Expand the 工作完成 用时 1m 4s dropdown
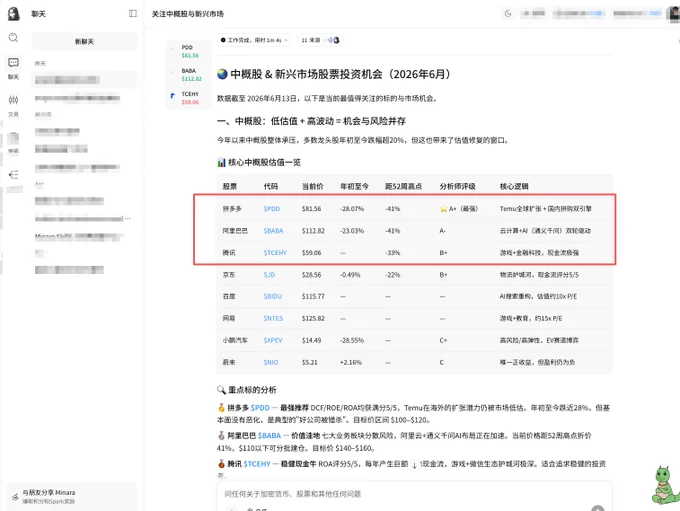 pyautogui.click(x=254, y=40)
